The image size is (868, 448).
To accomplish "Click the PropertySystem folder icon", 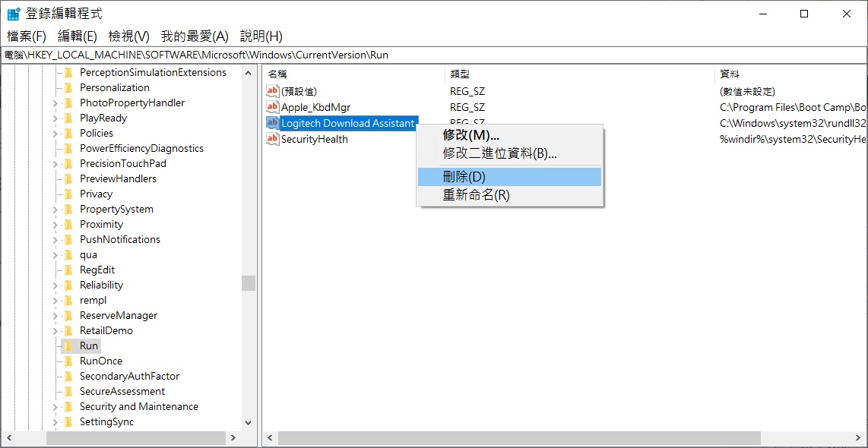I will tap(68, 209).
